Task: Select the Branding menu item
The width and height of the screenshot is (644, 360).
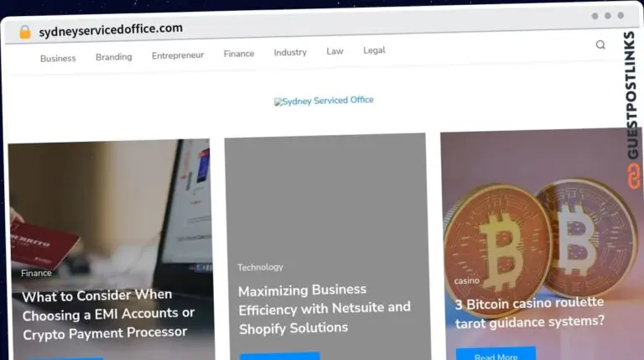Action: click(114, 57)
